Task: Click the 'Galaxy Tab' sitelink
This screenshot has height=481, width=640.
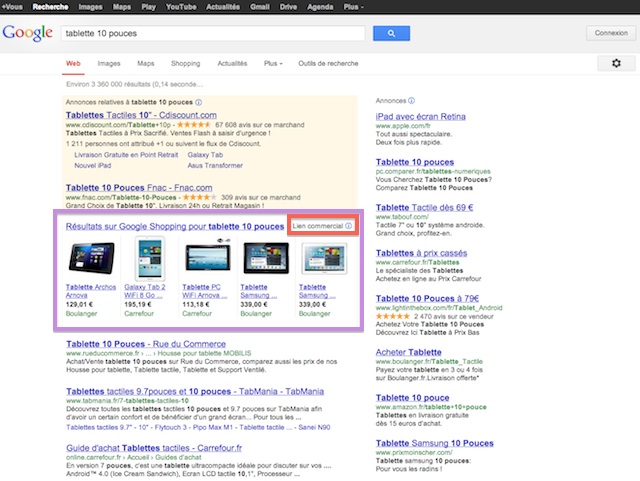Action: point(205,155)
